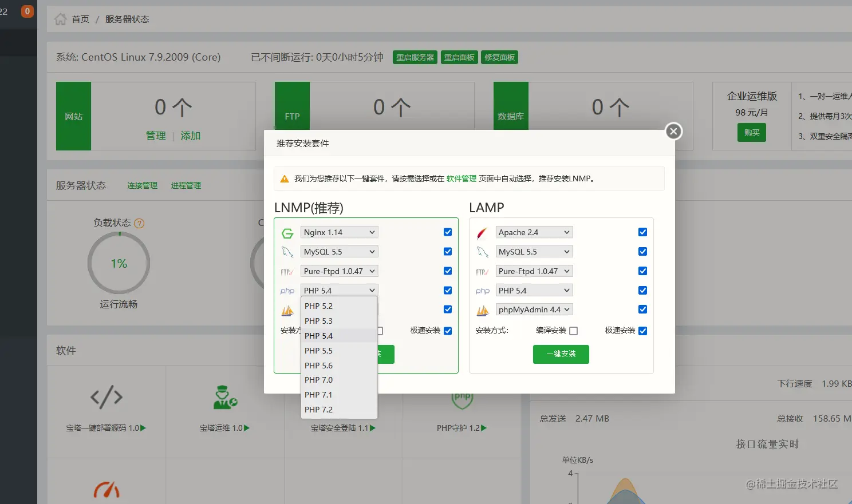Open the software management link in notice
Screen dimensions: 852x504
pos(462,178)
